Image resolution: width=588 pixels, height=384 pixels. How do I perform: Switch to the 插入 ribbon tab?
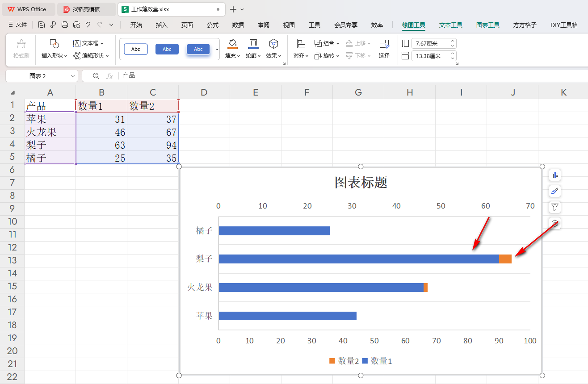click(162, 25)
